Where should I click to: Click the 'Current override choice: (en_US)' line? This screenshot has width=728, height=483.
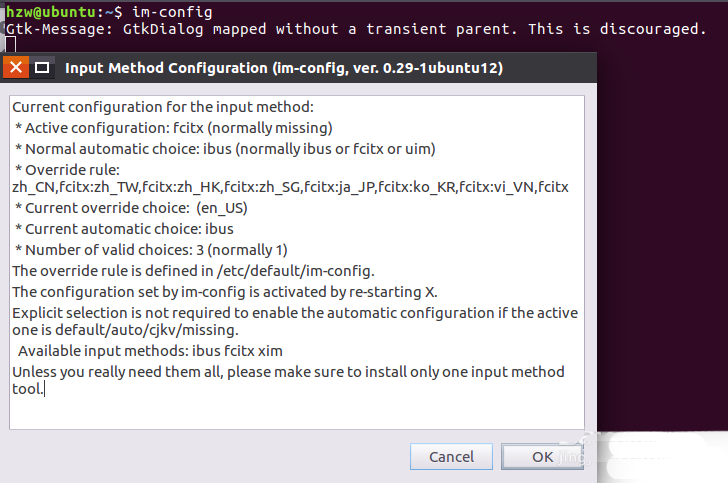click(x=131, y=208)
